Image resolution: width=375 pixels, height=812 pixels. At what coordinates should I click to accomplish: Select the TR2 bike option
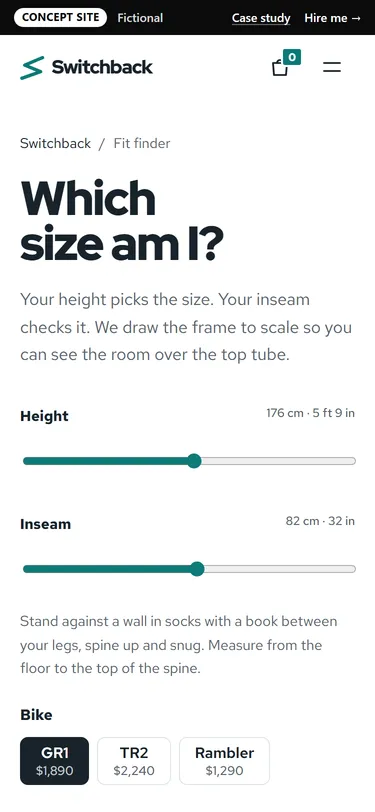[134, 761]
